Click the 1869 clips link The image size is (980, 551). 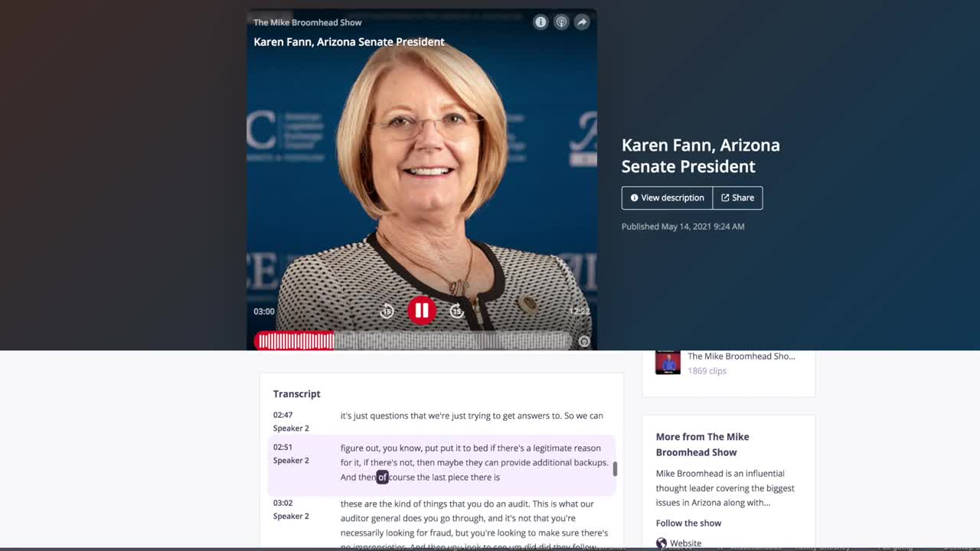[707, 370]
